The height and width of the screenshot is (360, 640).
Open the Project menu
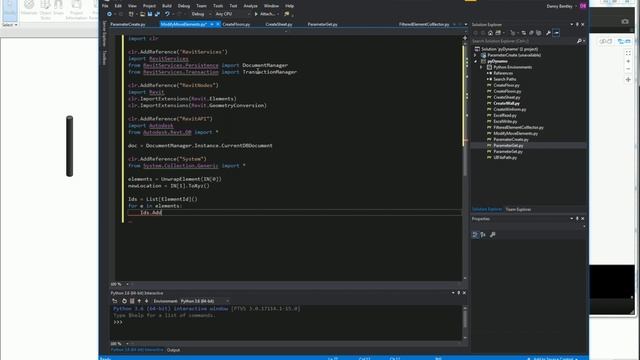point(149,6)
